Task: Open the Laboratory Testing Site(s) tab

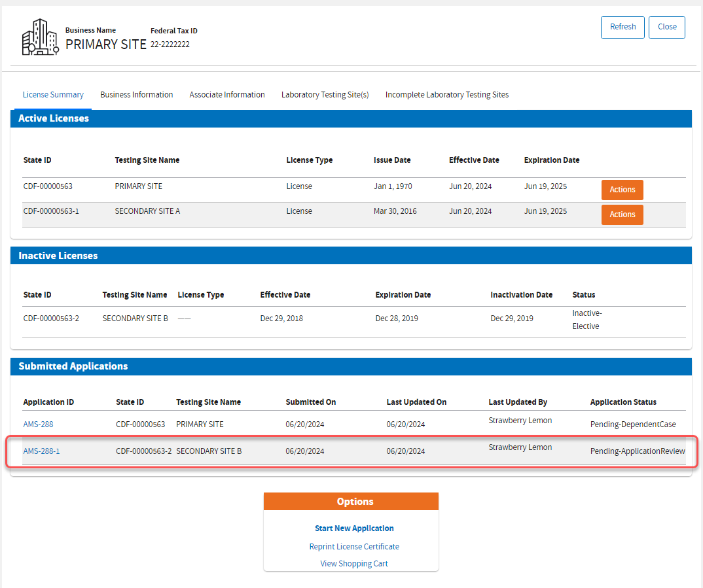Action: tap(325, 95)
